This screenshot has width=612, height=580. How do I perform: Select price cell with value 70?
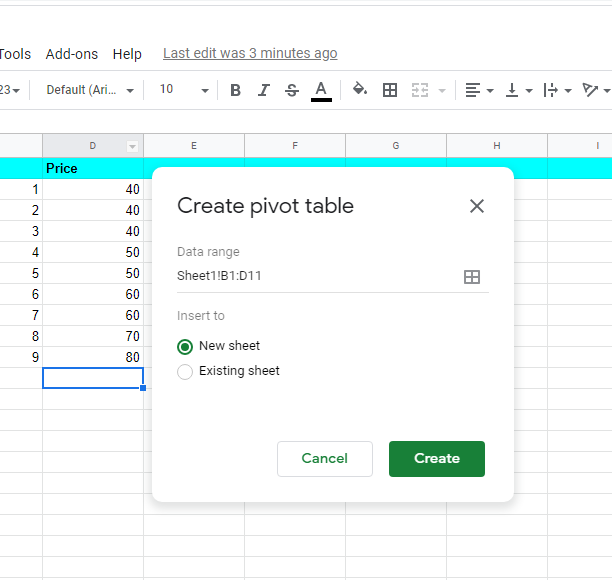pos(93,336)
